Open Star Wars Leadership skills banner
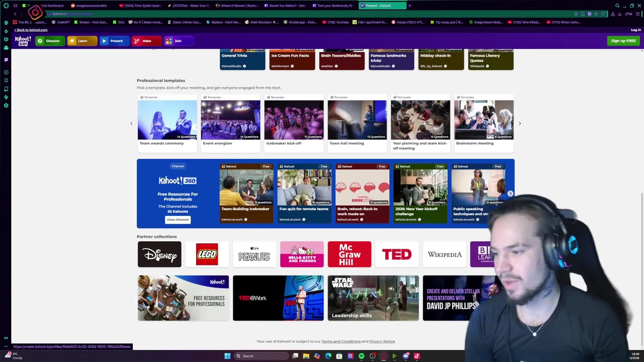The width and height of the screenshot is (644, 362). click(x=373, y=298)
